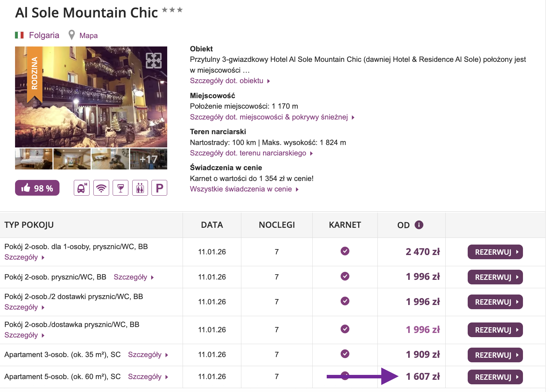Click the Wi-Fi amenity icon
This screenshot has height=392, width=552.
coord(101,188)
